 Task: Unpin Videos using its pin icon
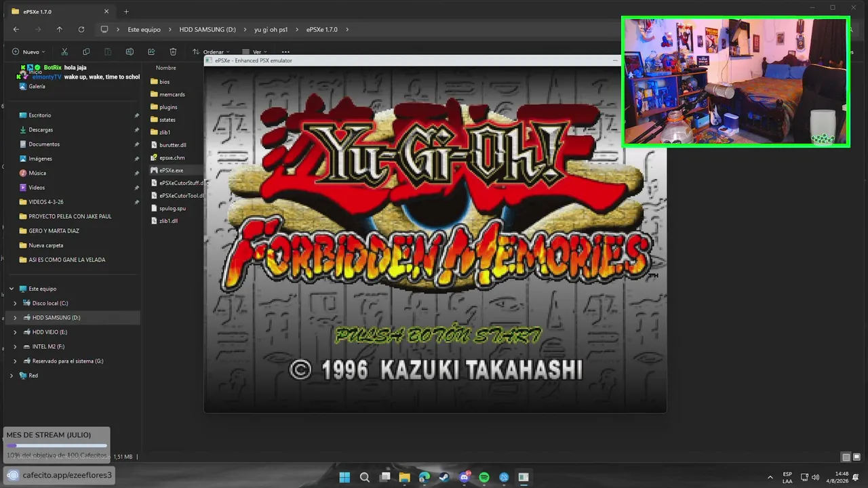click(136, 187)
